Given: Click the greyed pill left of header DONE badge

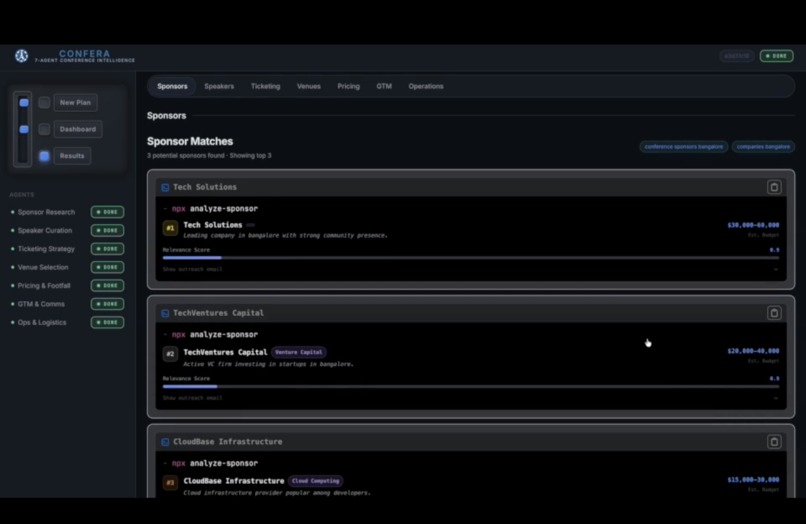Looking at the screenshot, I should click(737, 56).
